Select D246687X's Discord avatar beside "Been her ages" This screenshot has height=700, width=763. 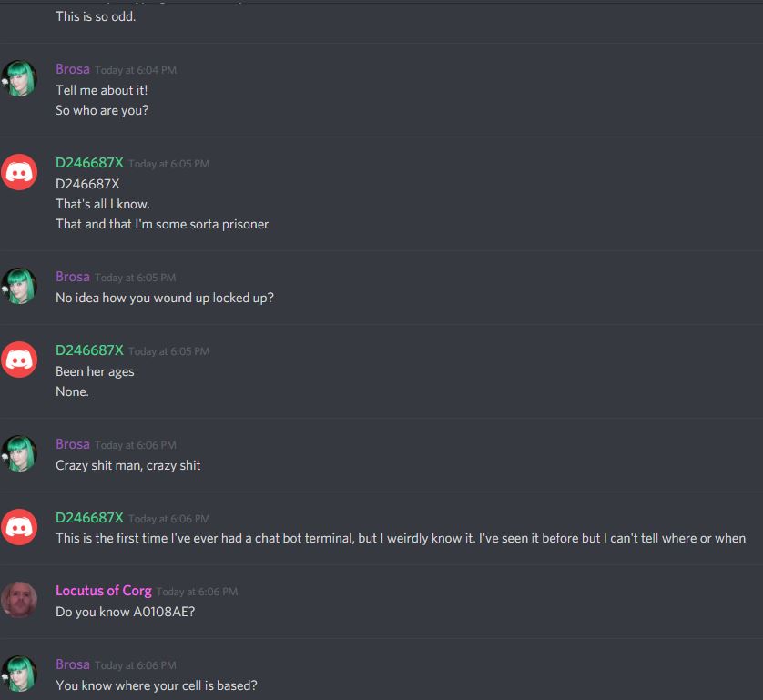(19, 360)
